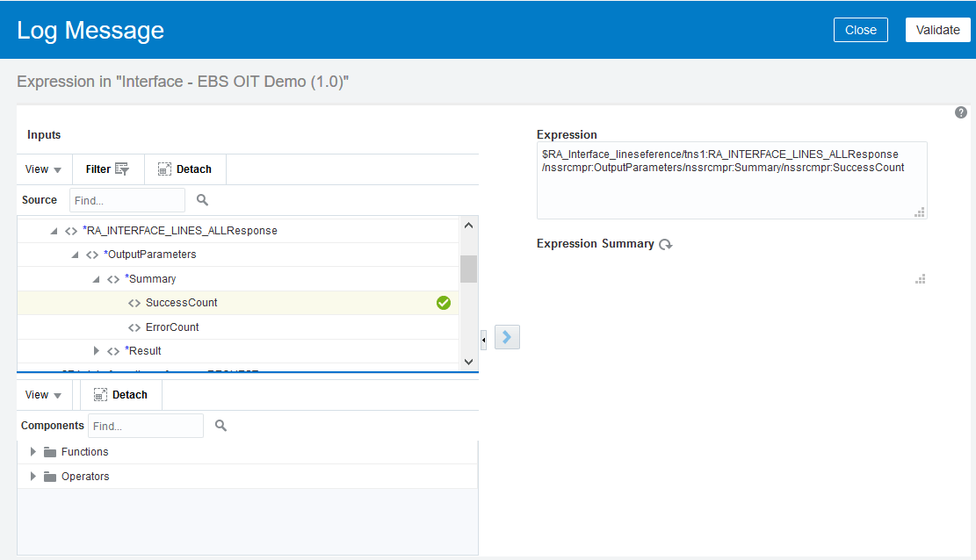Click the source tree scrollbar thumb
Screen dimensions: 976x560
click(469, 269)
